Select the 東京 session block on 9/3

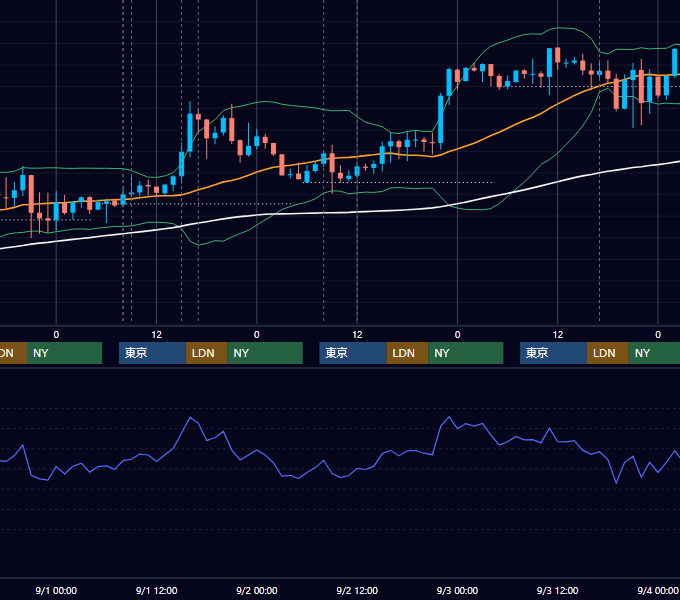tap(553, 353)
